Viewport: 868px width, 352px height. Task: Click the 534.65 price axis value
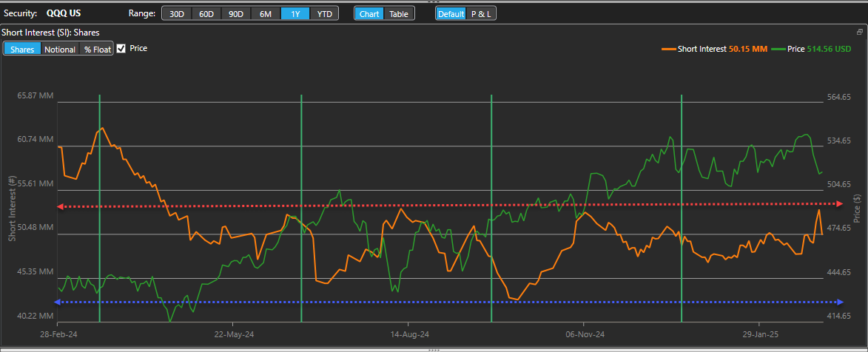(x=838, y=141)
